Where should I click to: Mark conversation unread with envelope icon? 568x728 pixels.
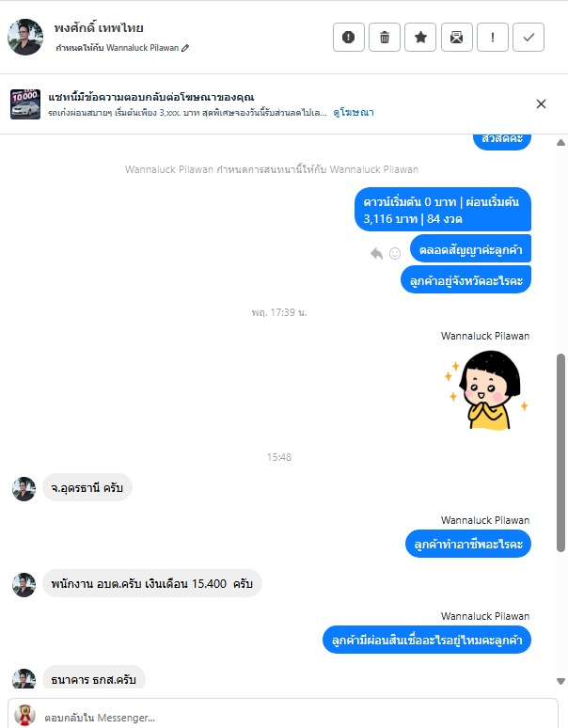coord(457,37)
